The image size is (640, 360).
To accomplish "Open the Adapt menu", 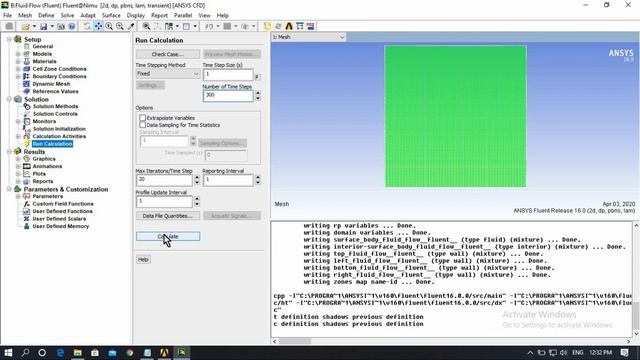I will [88, 15].
